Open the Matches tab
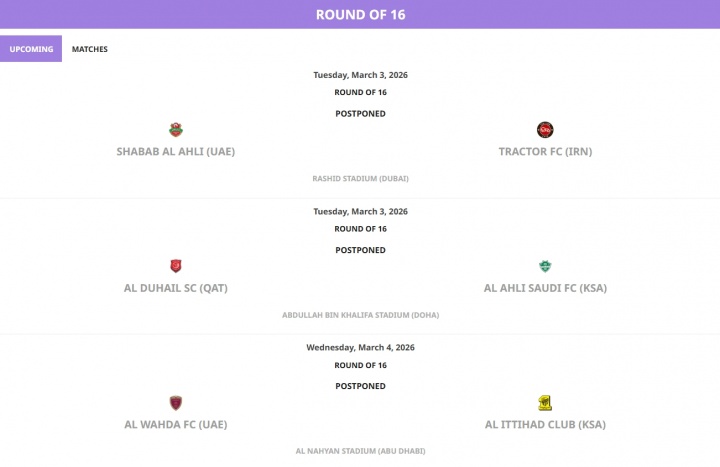Screen dimensions: 720x467 pos(90,49)
